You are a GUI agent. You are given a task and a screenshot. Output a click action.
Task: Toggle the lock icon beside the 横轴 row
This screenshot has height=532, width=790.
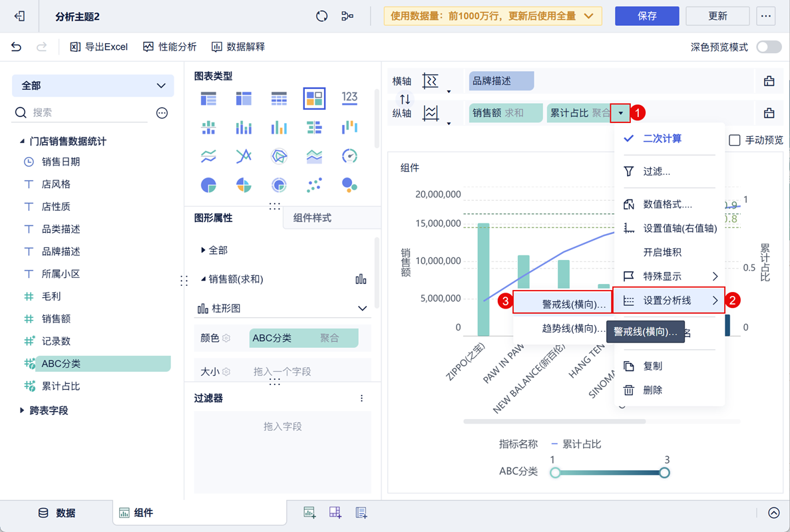769,80
